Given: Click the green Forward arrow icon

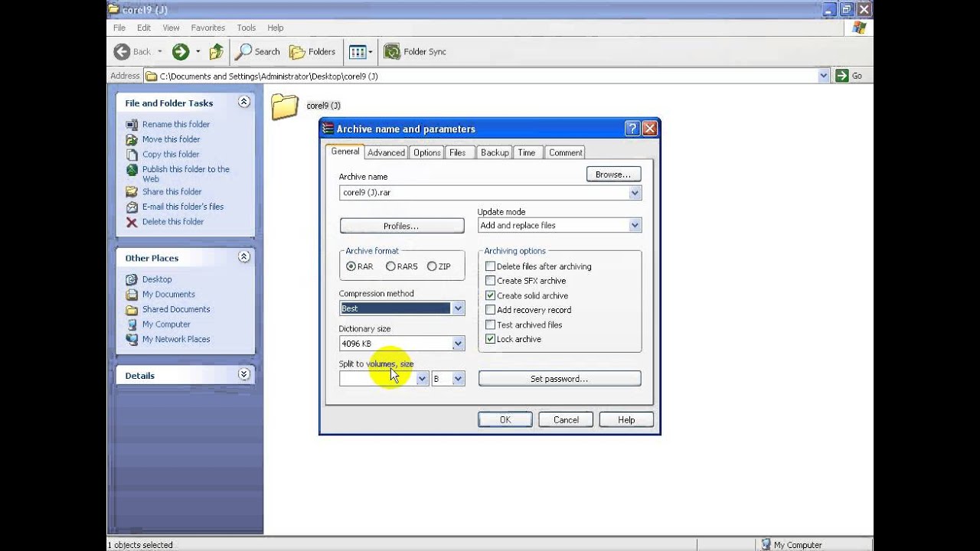Looking at the screenshot, I should tap(181, 51).
